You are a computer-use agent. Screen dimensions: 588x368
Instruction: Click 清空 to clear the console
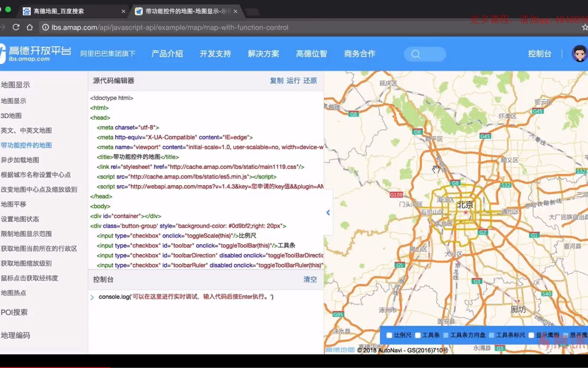[310, 279]
